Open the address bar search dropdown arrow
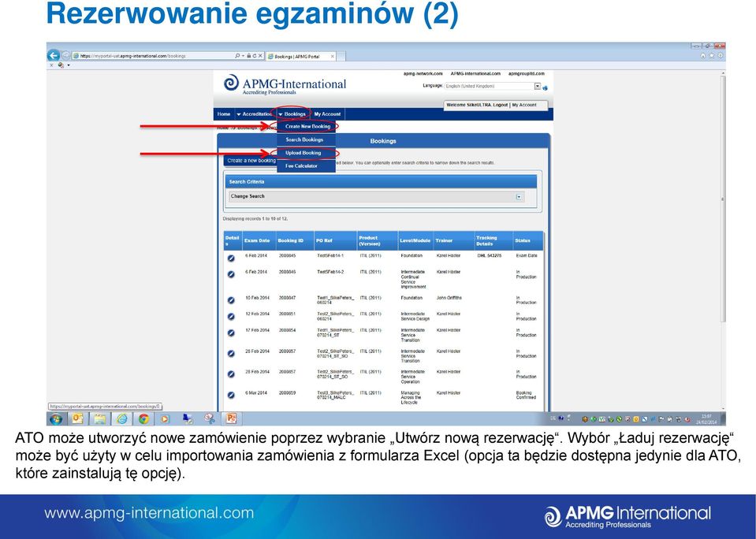756x539 pixels. pos(243,56)
